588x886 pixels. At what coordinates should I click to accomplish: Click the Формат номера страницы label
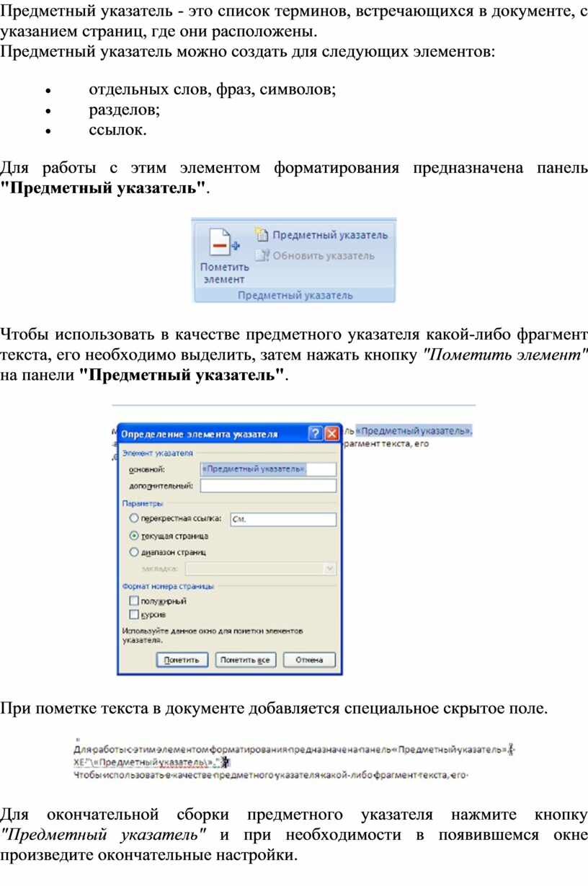point(168,586)
